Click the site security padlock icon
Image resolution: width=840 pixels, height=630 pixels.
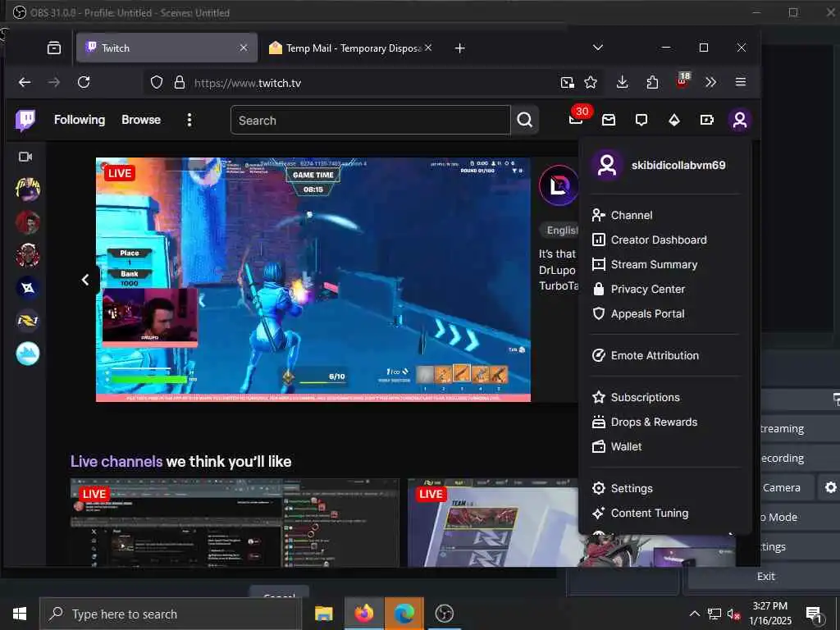[x=180, y=83]
